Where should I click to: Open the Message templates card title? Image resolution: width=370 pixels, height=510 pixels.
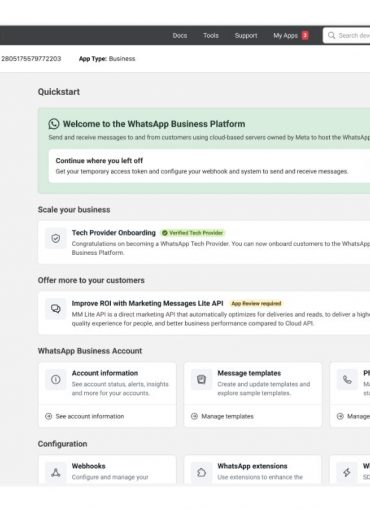pos(249,373)
